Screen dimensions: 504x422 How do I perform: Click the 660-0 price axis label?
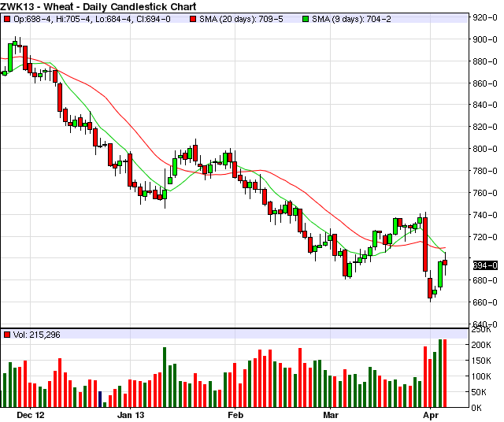[x=485, y=302]
